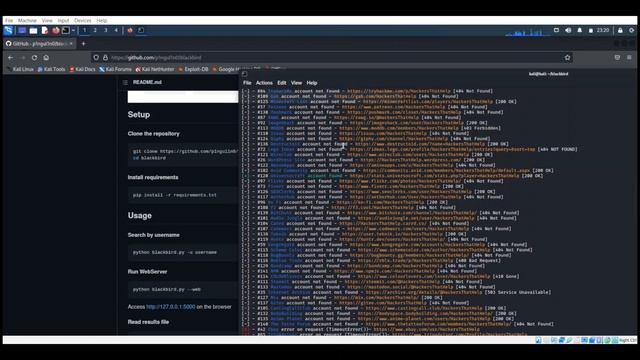Switch to workspace 4
This screenshot has height=360, width=640.
click(x=116, y=30)
